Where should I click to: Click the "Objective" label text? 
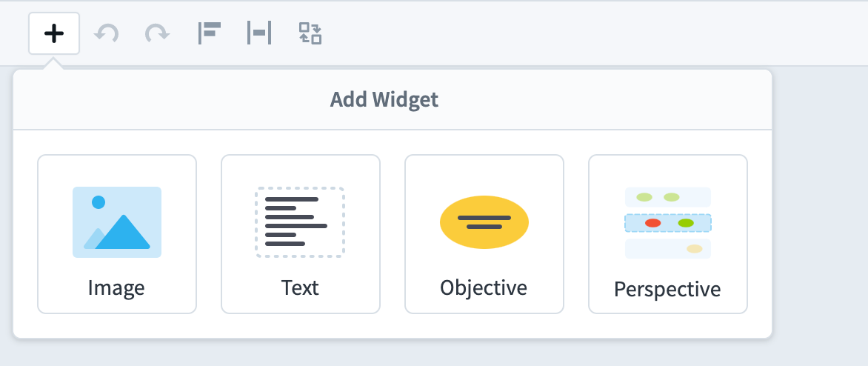[x=484, y=288]
